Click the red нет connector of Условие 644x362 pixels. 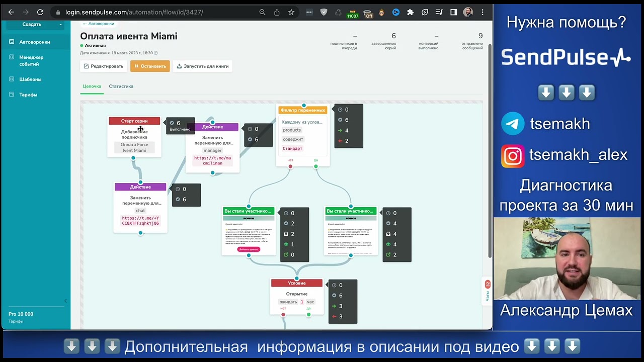pos(283,315)
